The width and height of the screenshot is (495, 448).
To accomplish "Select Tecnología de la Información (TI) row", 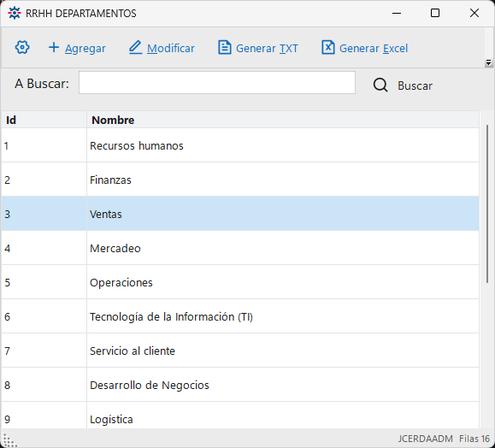I will (240, 316).
